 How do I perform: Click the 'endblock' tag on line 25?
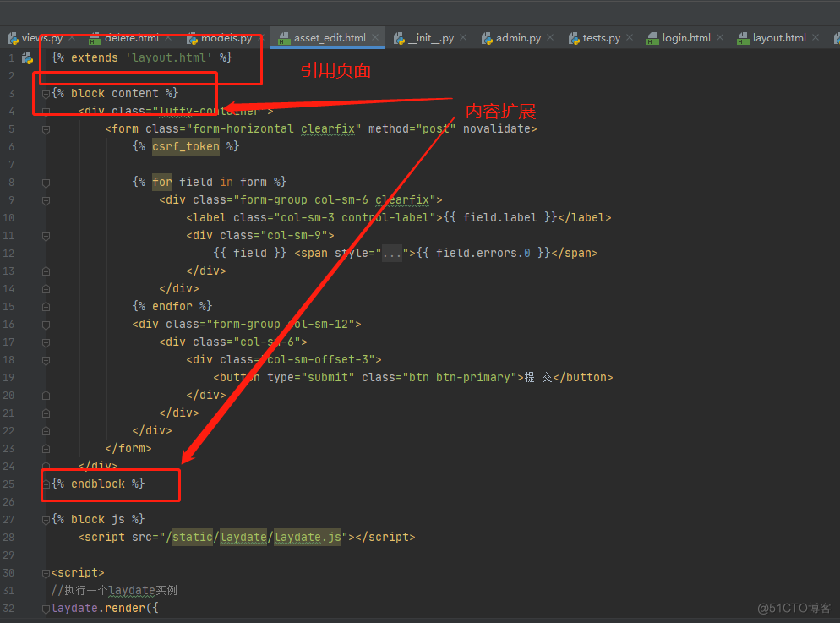coord(98,484)
